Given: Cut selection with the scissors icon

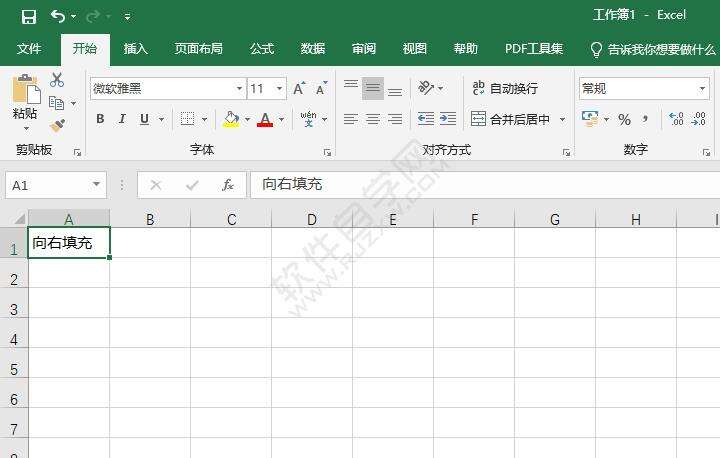Looking at the screenshot, I should (x=57, y=80).
